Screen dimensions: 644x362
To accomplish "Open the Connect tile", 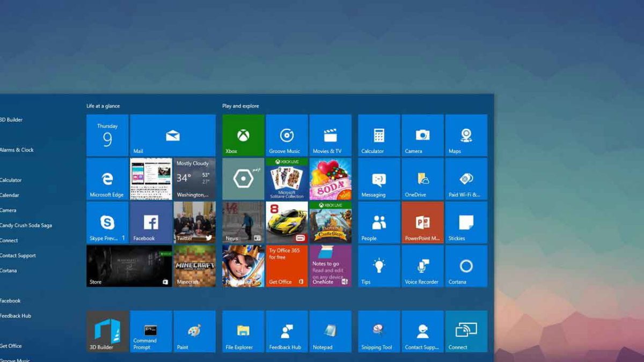I will coord(466,331).
